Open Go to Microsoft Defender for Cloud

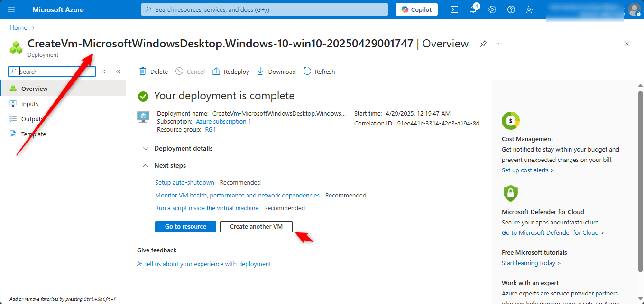coord(553,232)
